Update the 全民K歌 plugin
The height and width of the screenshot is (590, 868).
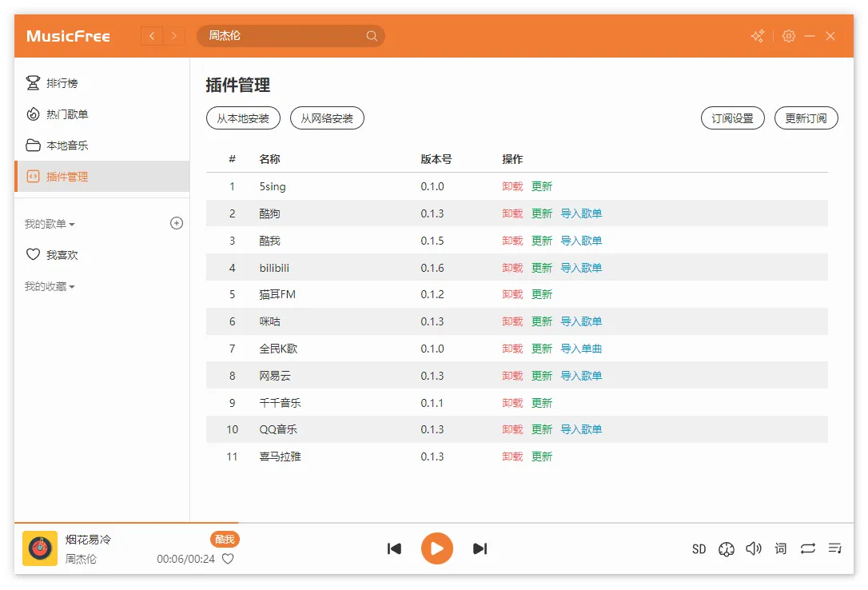click(542, 349)
